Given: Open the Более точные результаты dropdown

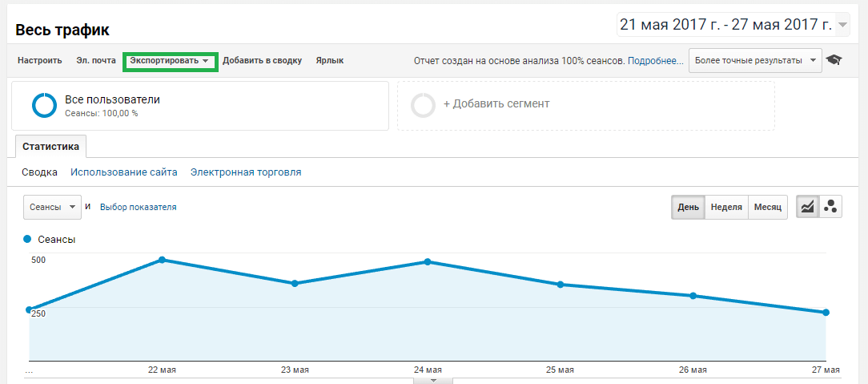Looking at the screenshot, I should click(x=755, y=60).
